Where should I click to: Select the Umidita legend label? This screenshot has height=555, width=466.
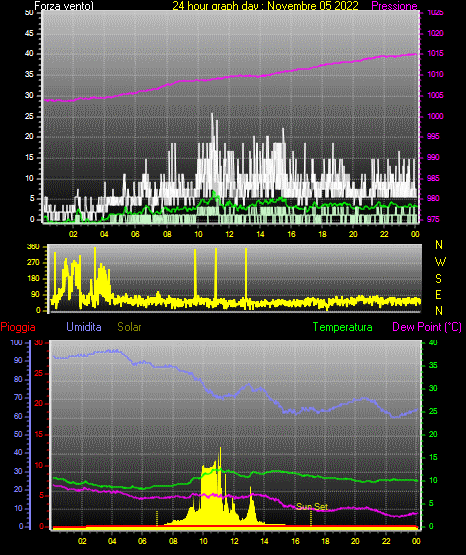pos(84,327)
